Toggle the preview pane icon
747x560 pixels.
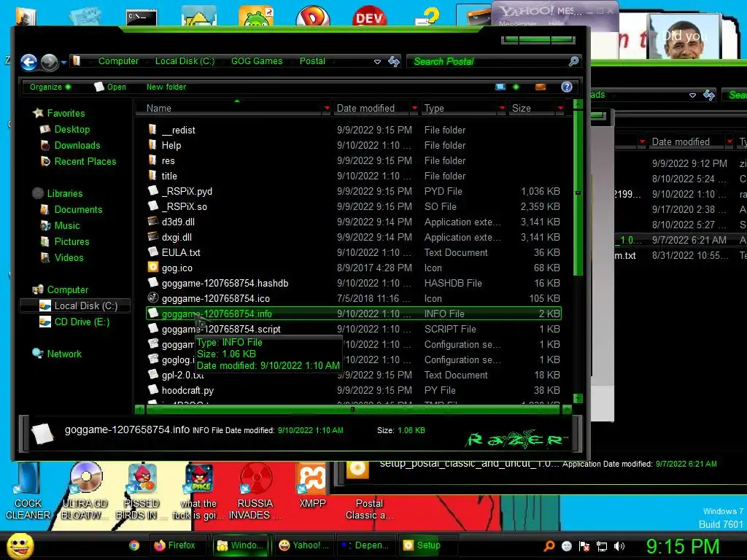click(541, 87)
